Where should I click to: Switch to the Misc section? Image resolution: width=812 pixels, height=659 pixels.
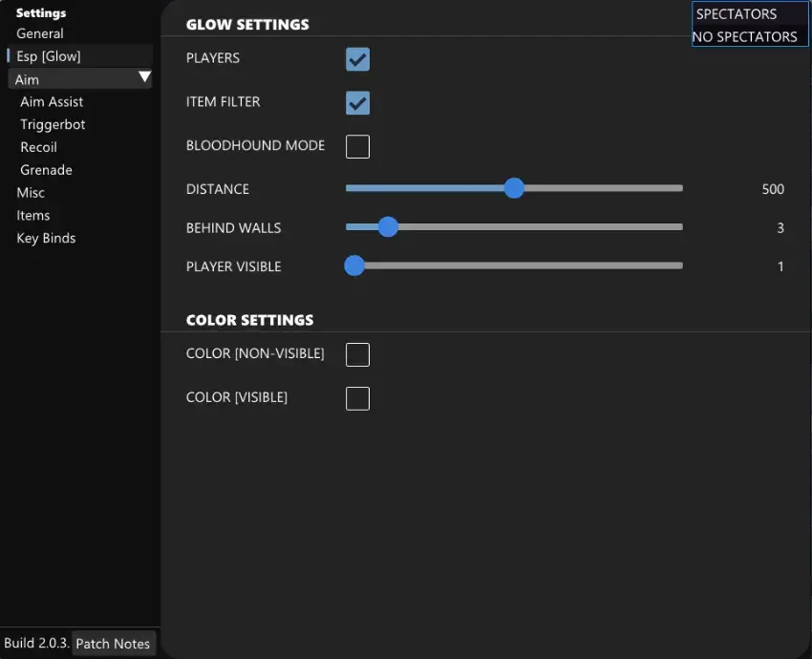click(x=31, y=193)
